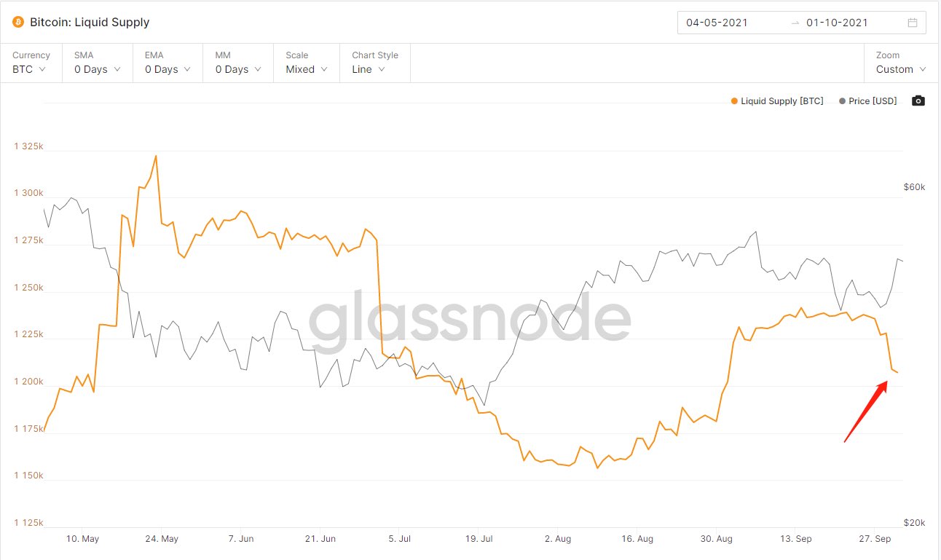Toggle the Liquid Supply [BTC] legend series
The height and width of the screenshot is (560, 941).
tap(781, 101)
